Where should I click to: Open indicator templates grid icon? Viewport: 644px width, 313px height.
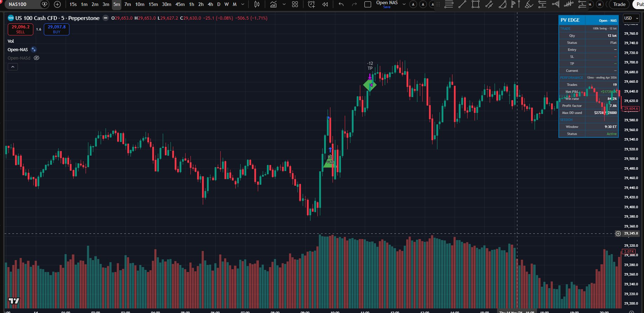[295, 4]
